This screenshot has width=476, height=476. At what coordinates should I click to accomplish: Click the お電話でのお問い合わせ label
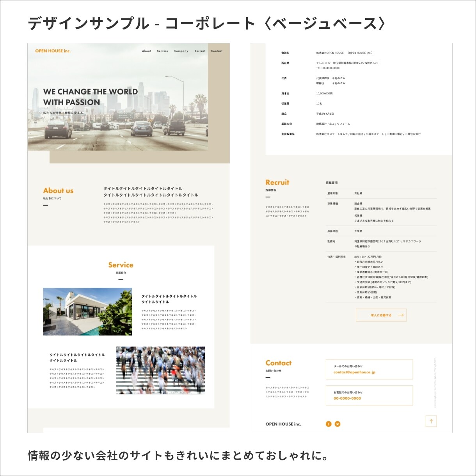point(348,393)
